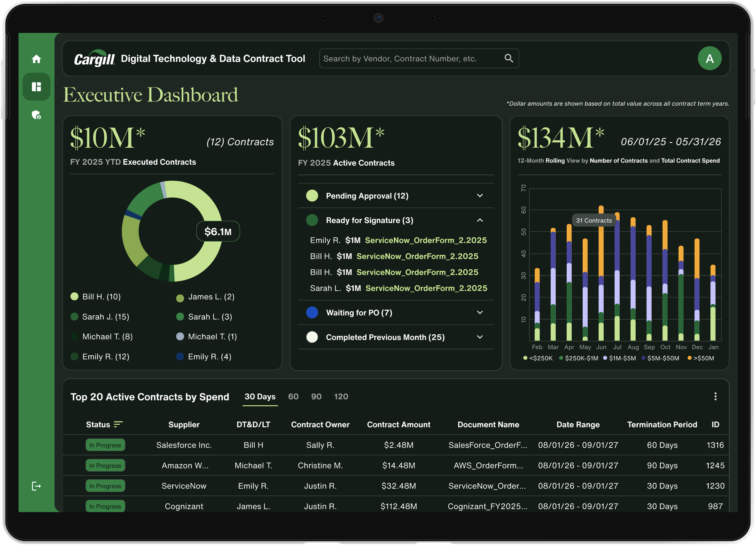This screenshot has height=545, width=756.
Task: Expand Completed Previous Month (25) section
Action: point(396,337)
